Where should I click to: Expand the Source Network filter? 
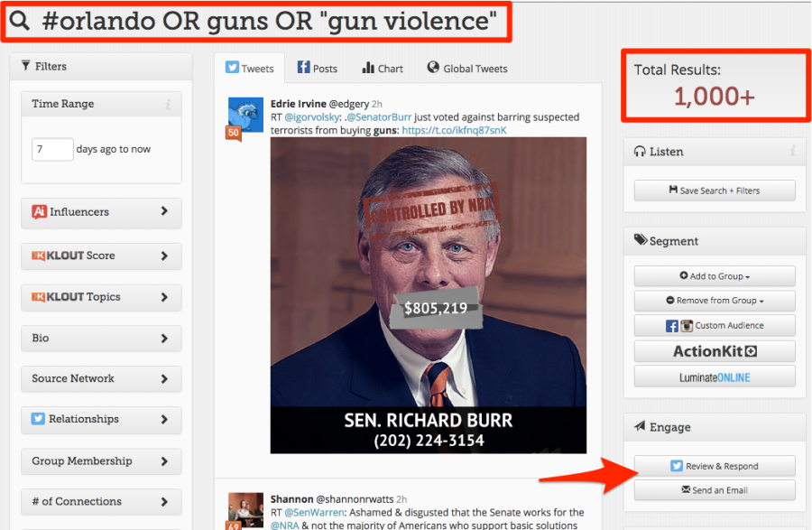(x=101, y=378)
